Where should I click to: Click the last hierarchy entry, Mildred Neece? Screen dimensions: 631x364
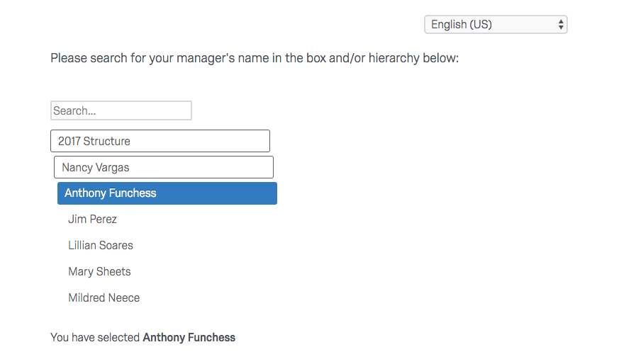click(x=104, y=298)
